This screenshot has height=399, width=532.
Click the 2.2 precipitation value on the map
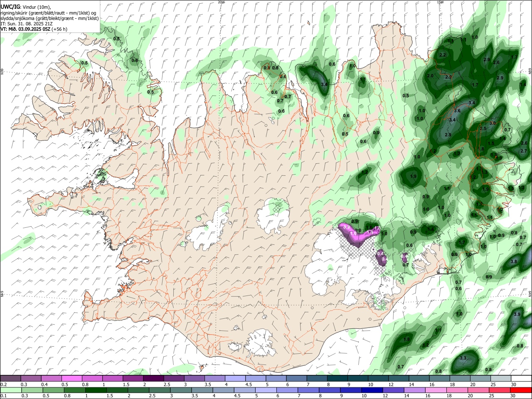443,55
